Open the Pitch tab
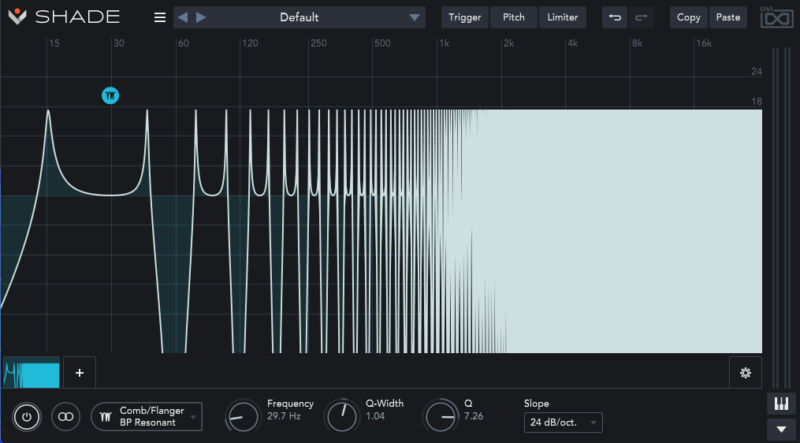This screenshot has height=443, width=800. (513, 17)
